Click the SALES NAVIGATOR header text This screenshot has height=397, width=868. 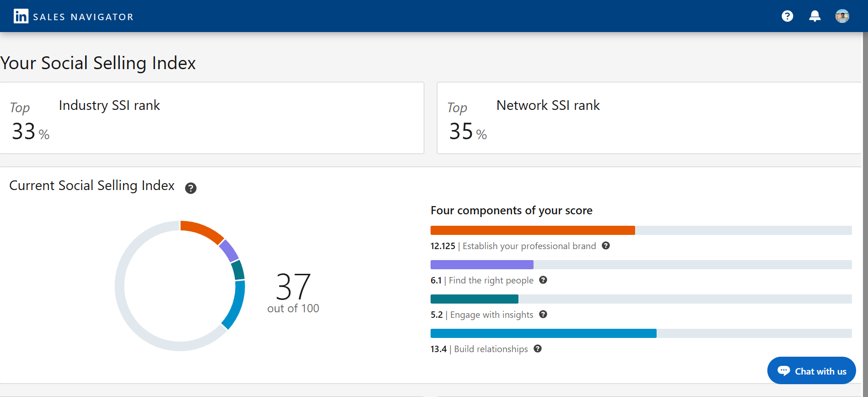pos(83,17)
